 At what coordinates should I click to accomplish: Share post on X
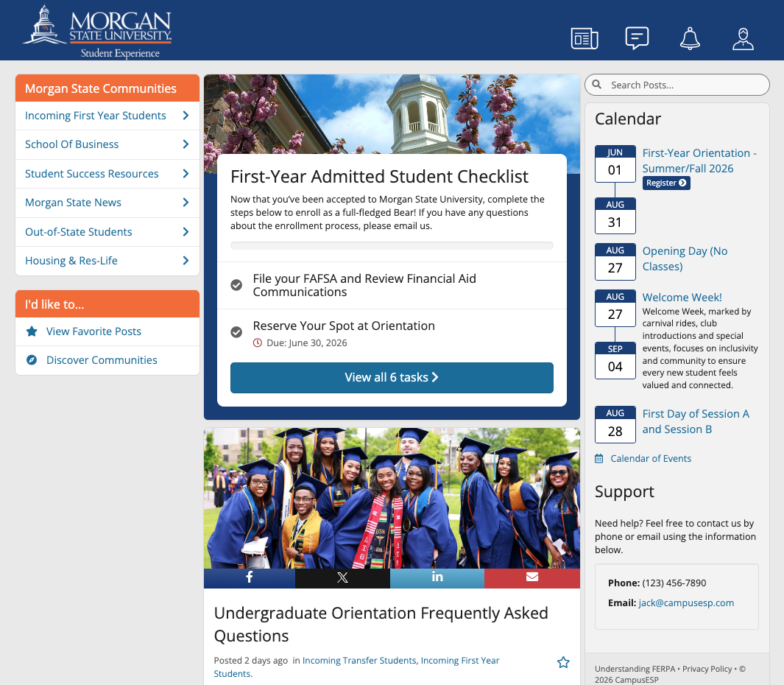pyautogui.click(x=342, y=577)
